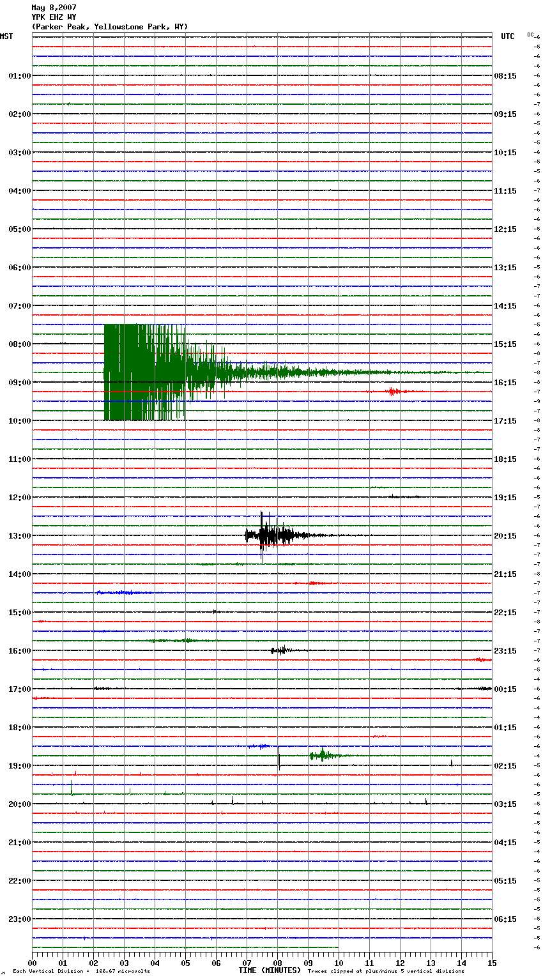Click the "Each Vertical Division = 166.67 microvolts" note

point(81,972)
